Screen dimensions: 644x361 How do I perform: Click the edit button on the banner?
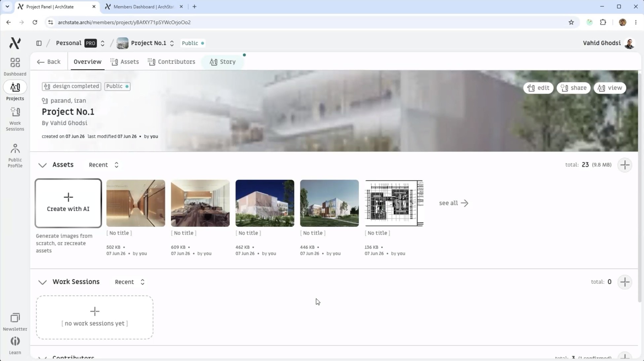tap(538, 88)
